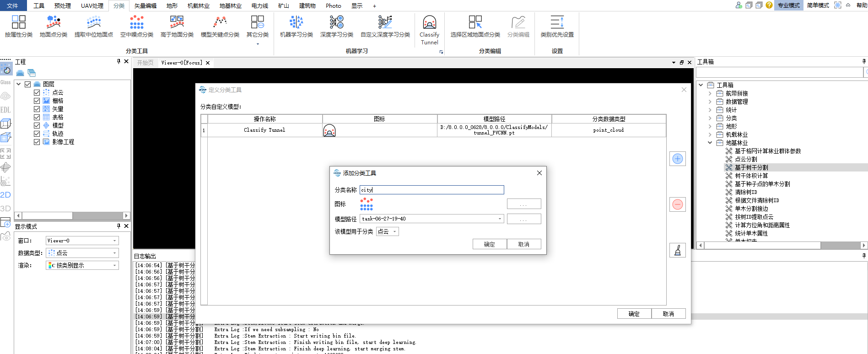Select Classify Tunnel row in table

click(x=433, y=130)
